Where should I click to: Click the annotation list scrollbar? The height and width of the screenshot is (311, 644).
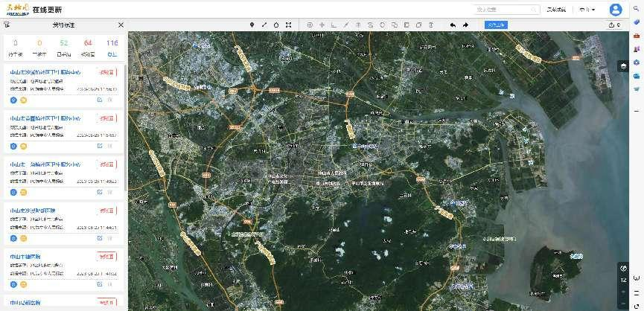tap(125, 127)
